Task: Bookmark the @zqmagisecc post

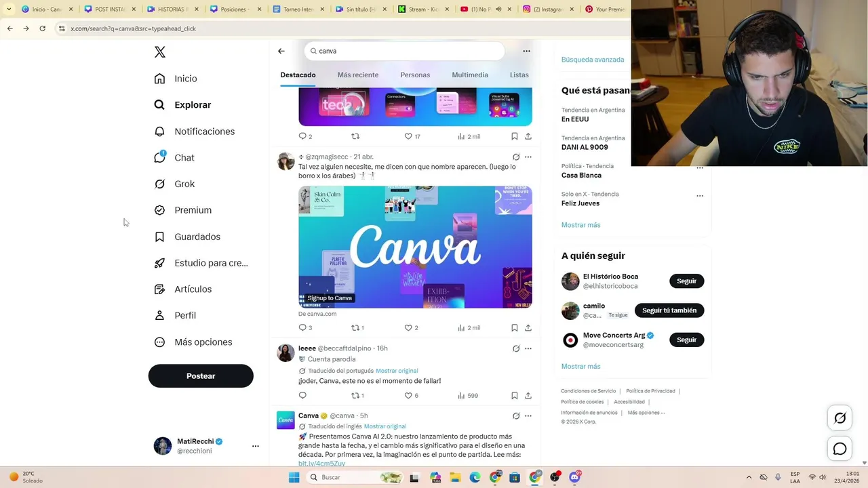Action: coord(515,327)
